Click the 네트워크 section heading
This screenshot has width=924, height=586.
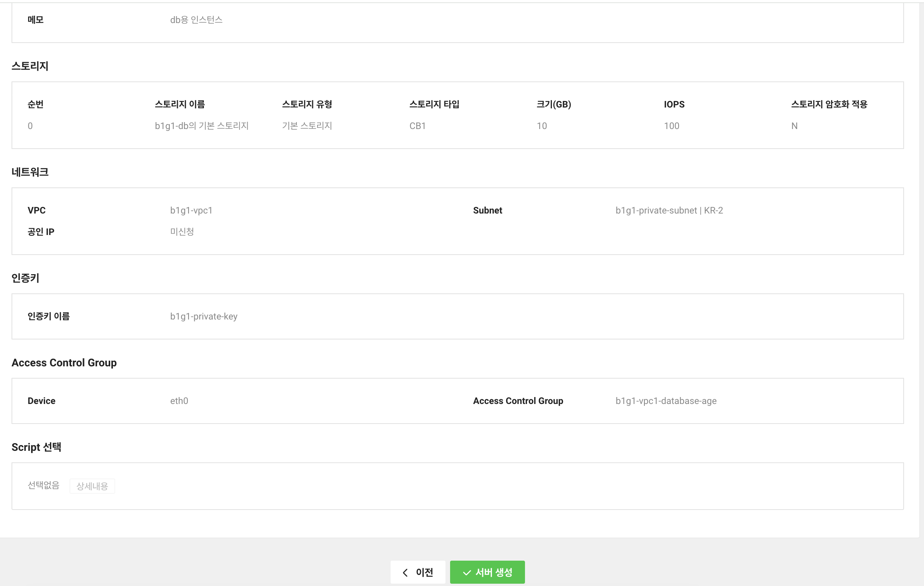click(x=30, y=172)
